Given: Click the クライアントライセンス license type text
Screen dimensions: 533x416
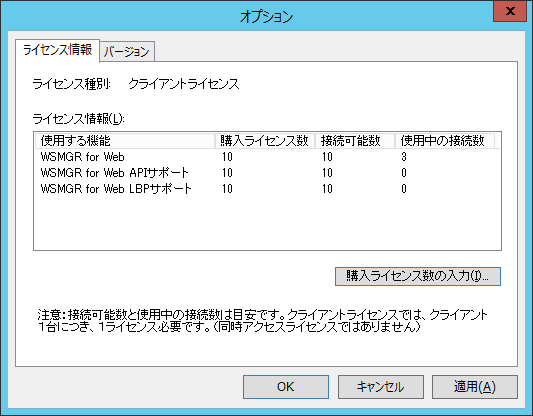Looking at the screenshot, I should (184, 84).
